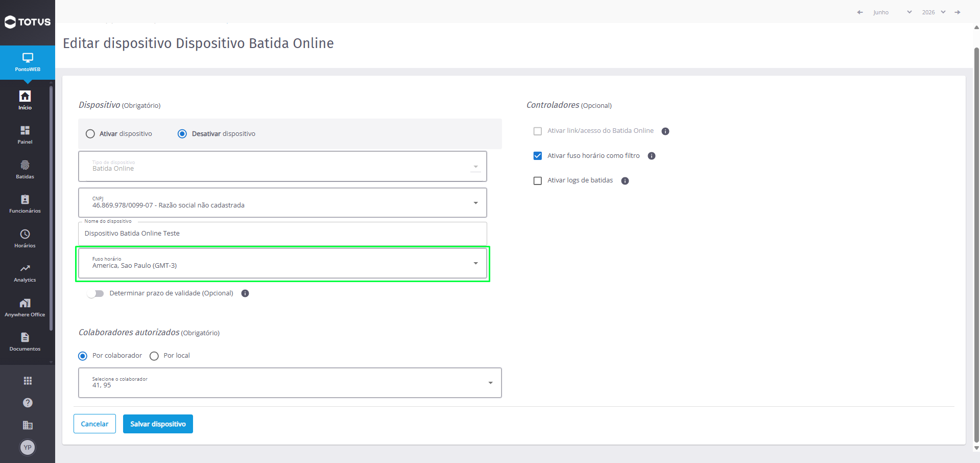
Task: Show info for logs de batidas
Action: [625, 181]
